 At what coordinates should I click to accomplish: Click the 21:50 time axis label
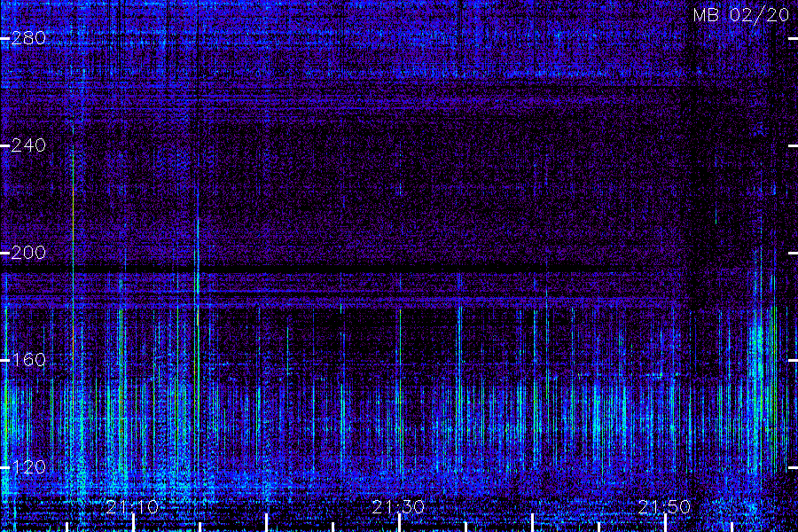click(665, 507)
